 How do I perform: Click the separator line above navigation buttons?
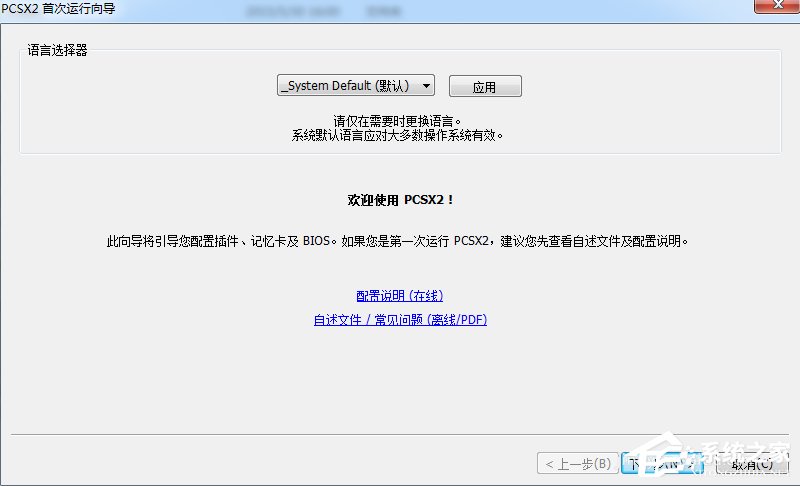click(x=300, y=436)
